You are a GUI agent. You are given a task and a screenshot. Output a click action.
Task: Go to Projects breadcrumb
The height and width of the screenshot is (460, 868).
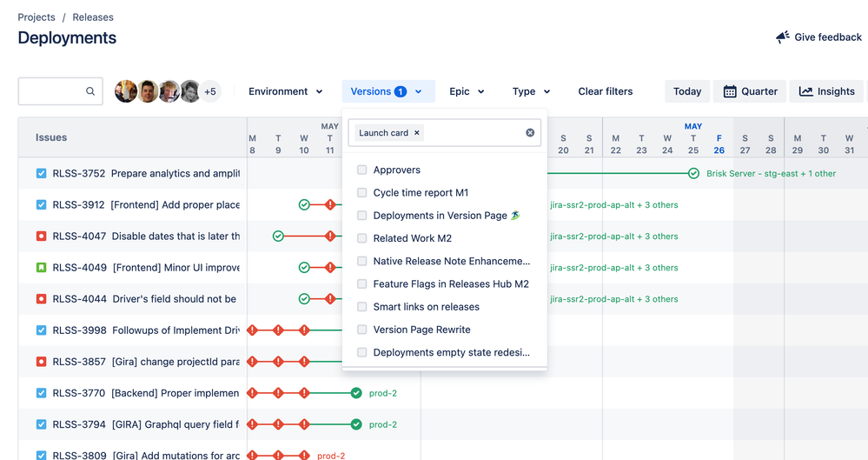point(36,17)
